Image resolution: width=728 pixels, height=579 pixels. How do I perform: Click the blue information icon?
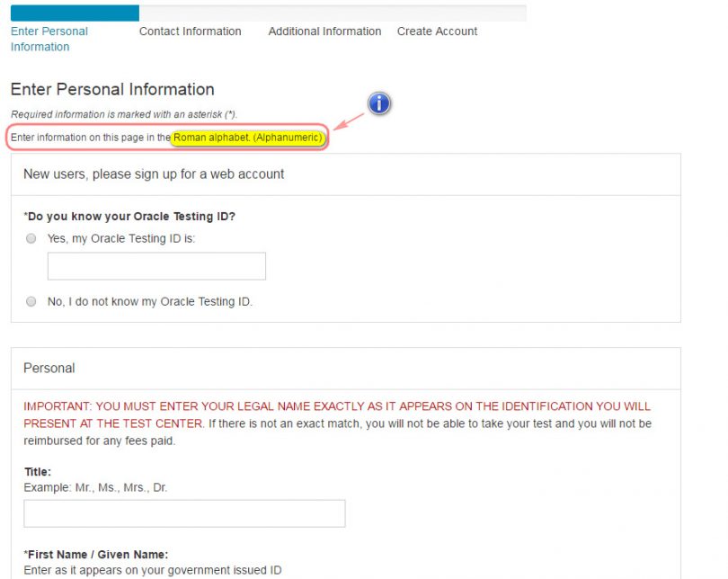[x=379, y=103]
